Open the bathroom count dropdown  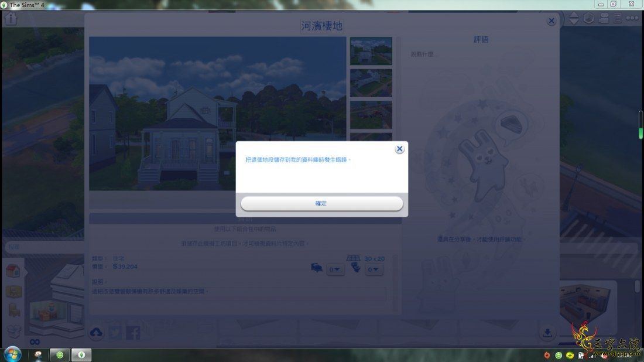[x=374, y=269]
